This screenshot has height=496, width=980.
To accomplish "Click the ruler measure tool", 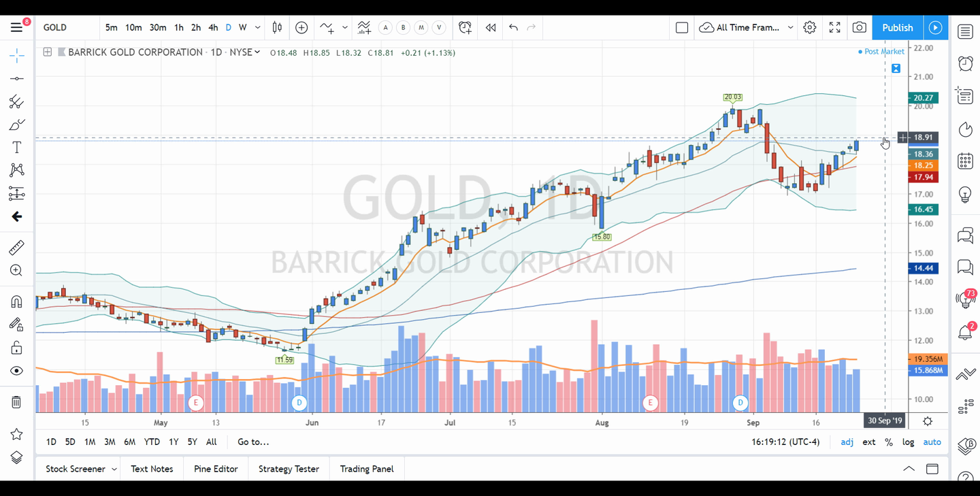I will 17,248.
